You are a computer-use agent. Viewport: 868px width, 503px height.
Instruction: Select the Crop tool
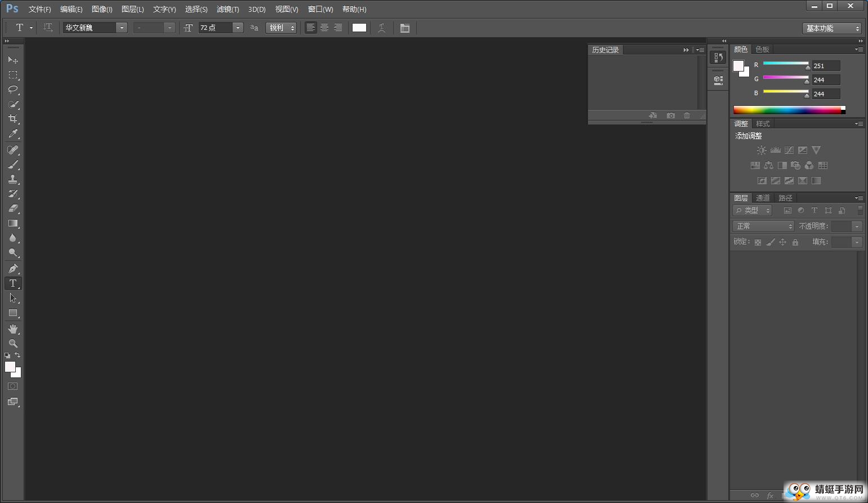pos(13,119)
